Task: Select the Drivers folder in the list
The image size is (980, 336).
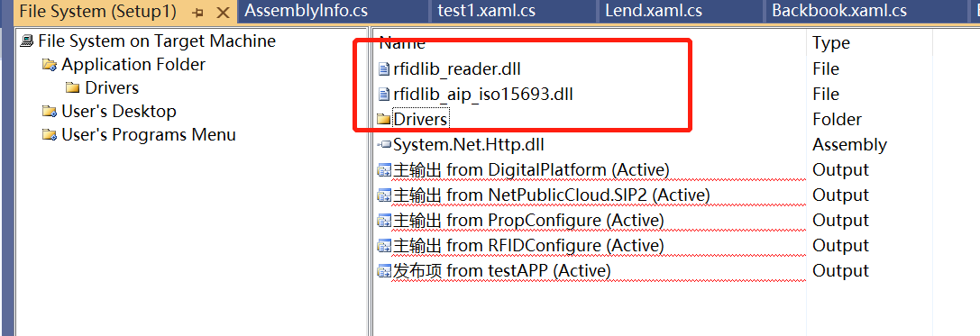Action: click(421, 119)
